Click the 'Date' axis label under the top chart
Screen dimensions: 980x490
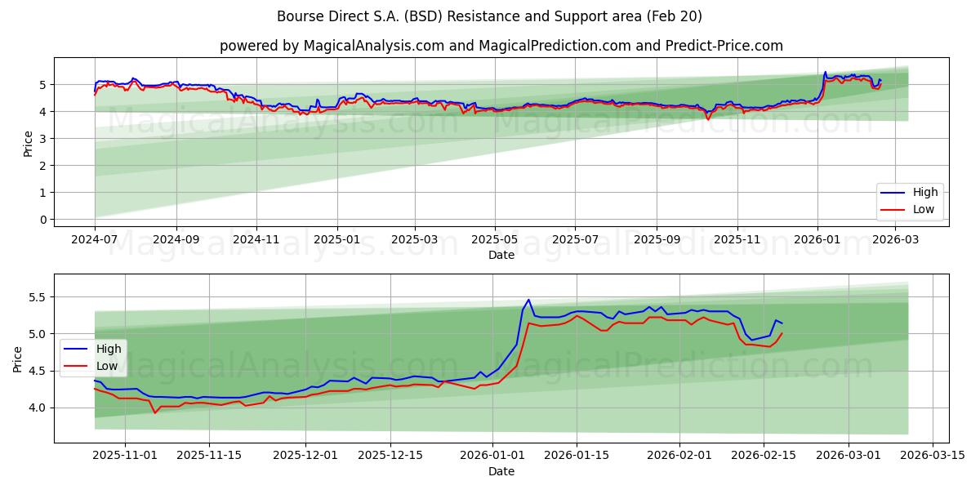501,255
